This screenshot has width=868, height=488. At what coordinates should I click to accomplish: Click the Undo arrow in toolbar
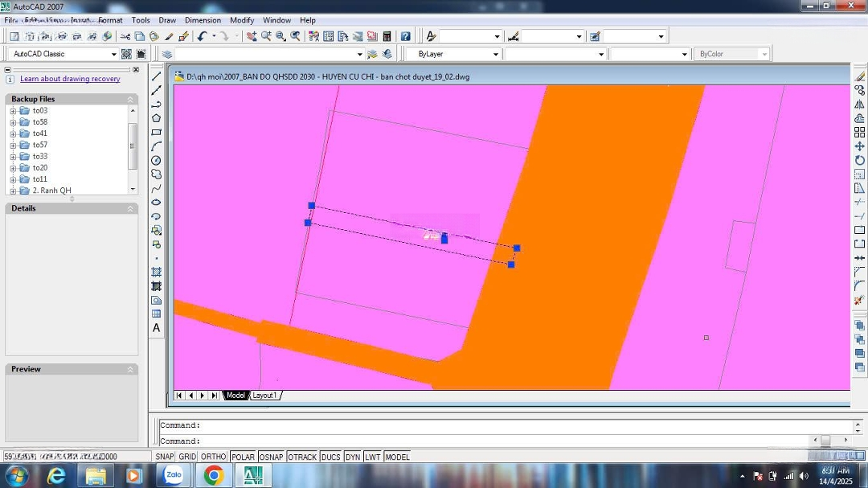click(202, 36)
